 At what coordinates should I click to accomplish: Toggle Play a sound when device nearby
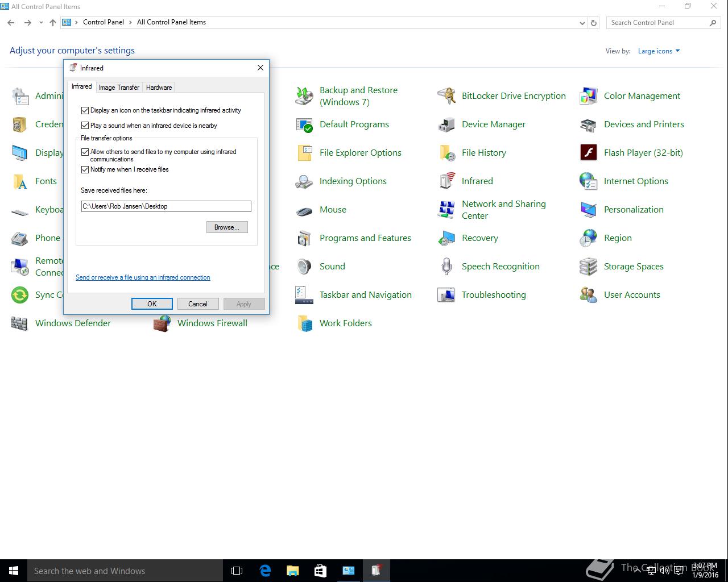[x=85, y=126]
